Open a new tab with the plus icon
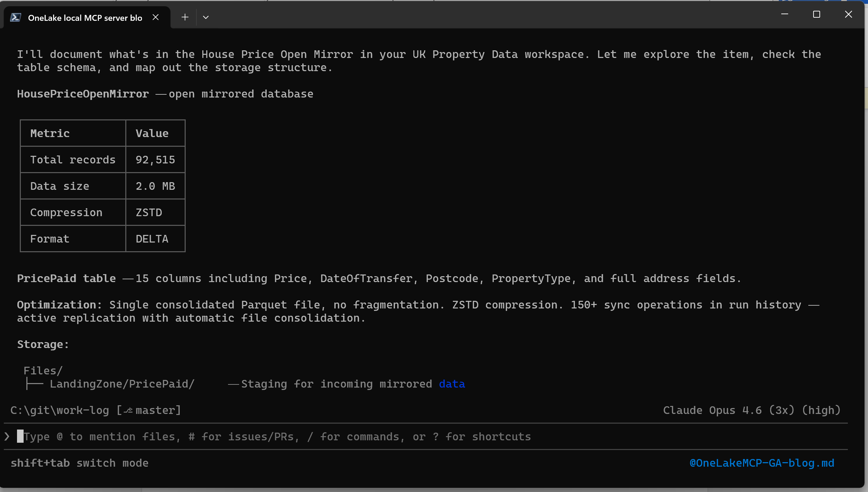868x492 pixels. [185, 17]
